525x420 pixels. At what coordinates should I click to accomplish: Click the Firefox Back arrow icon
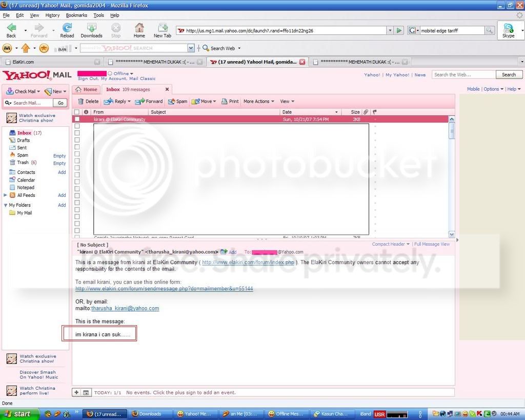(x=11, y=28)
